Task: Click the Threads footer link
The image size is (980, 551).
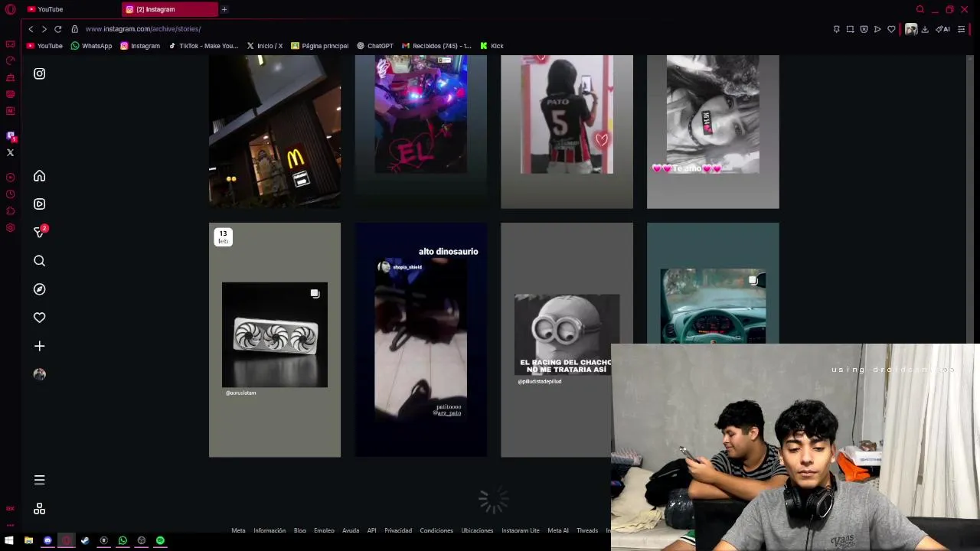Action: tap(587, 530)
